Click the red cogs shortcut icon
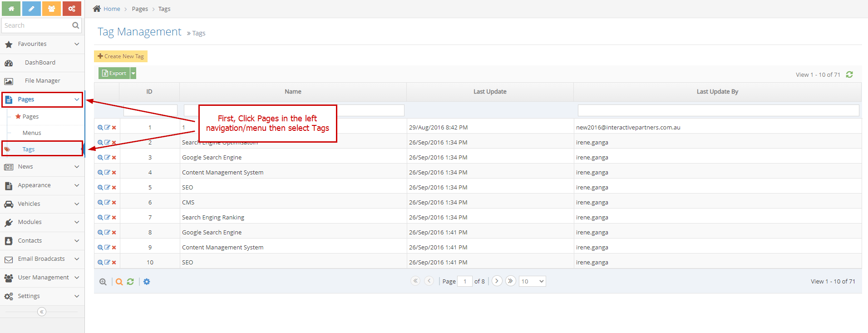 coord(72,9)
